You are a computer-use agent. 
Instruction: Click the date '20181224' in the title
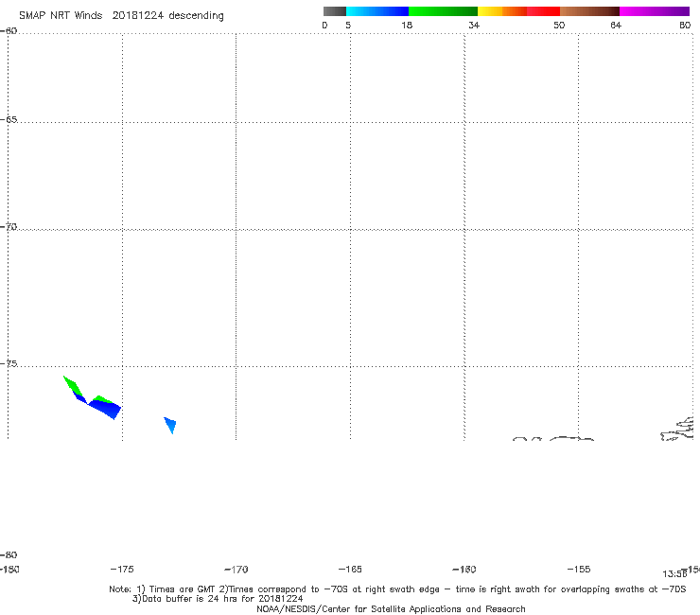pos(137,16)
